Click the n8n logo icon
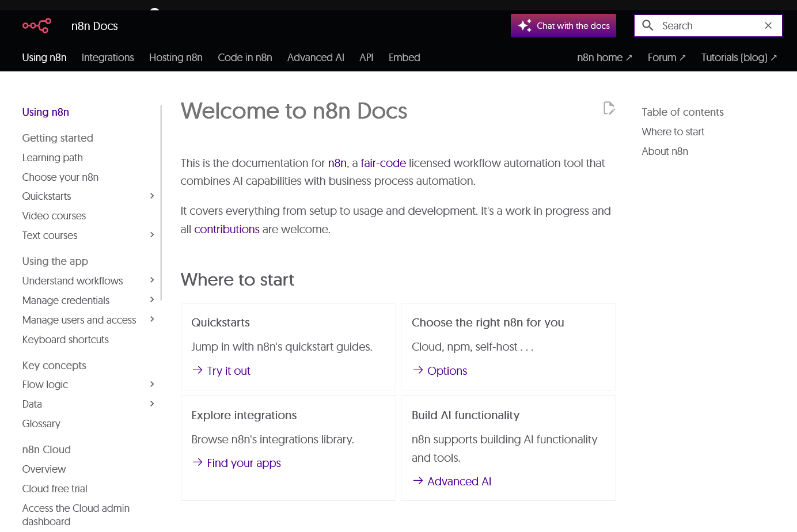This screenshot has height=532, width=797. pyautogui.click(x=37, y=26)
